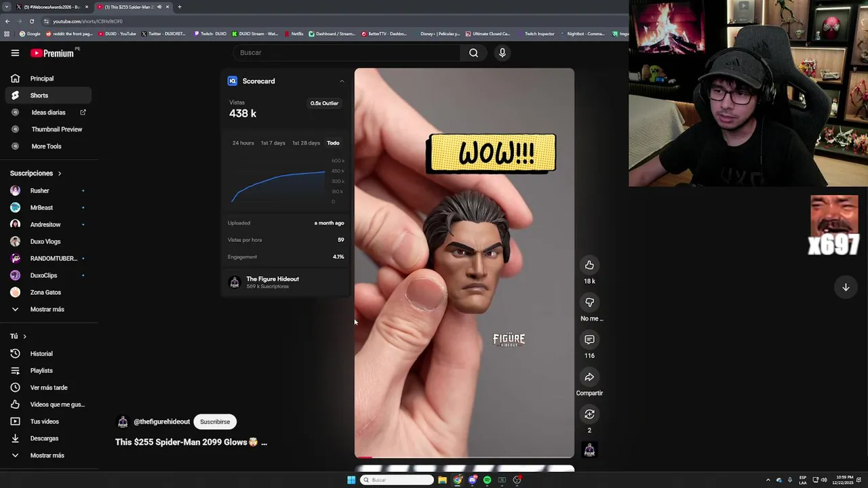The height and width of the screenshot is (488, 868).
Task: Subscribe with the Suscribirse button
Action: [x=215, y=422]
